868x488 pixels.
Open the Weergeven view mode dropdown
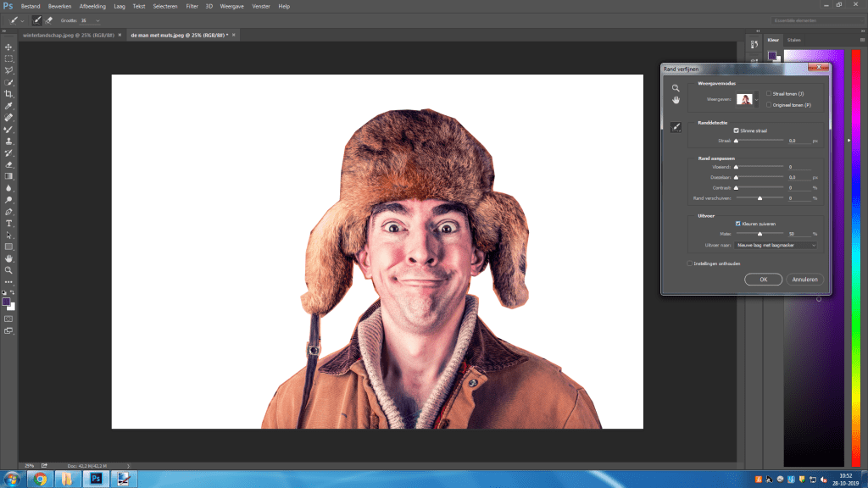(748, 99)
